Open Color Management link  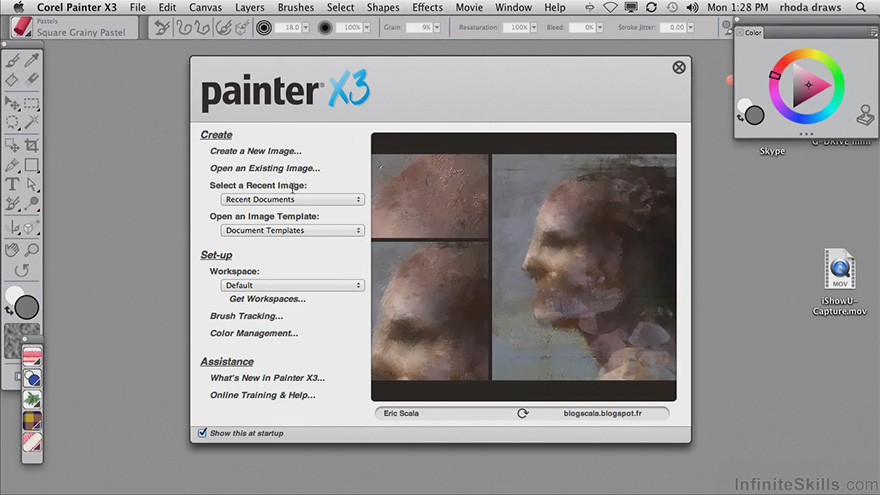click(x=254, y=333)
